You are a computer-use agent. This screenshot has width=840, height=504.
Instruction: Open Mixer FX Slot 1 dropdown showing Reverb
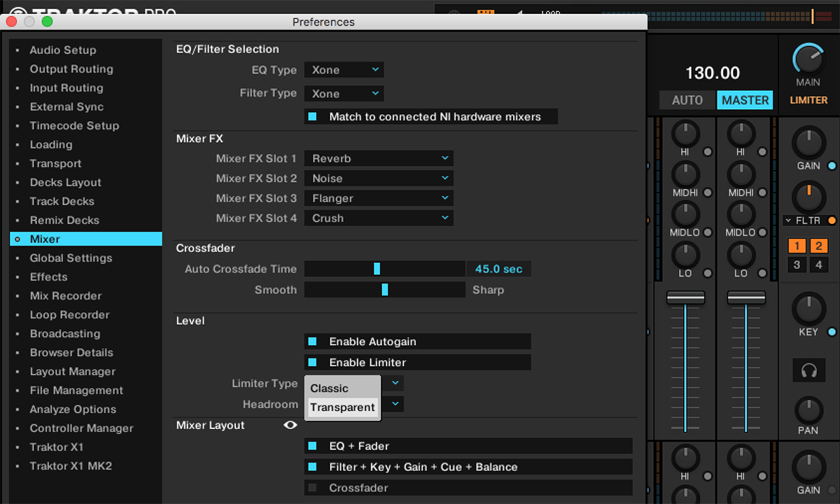click(379, 159)
